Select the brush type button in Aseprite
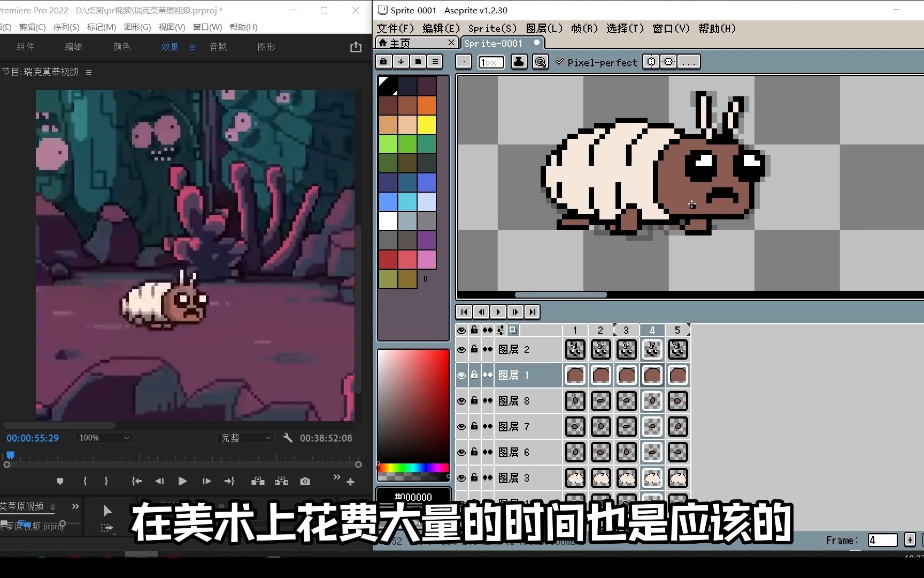924x578 pixels. click(x=464, y=62)
